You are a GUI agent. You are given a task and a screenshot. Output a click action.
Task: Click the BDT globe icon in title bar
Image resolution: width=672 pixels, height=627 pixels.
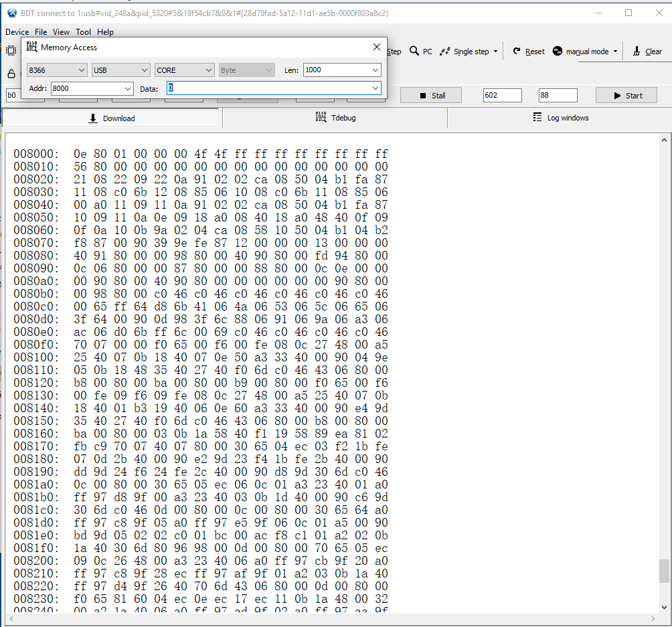[12, 13]
